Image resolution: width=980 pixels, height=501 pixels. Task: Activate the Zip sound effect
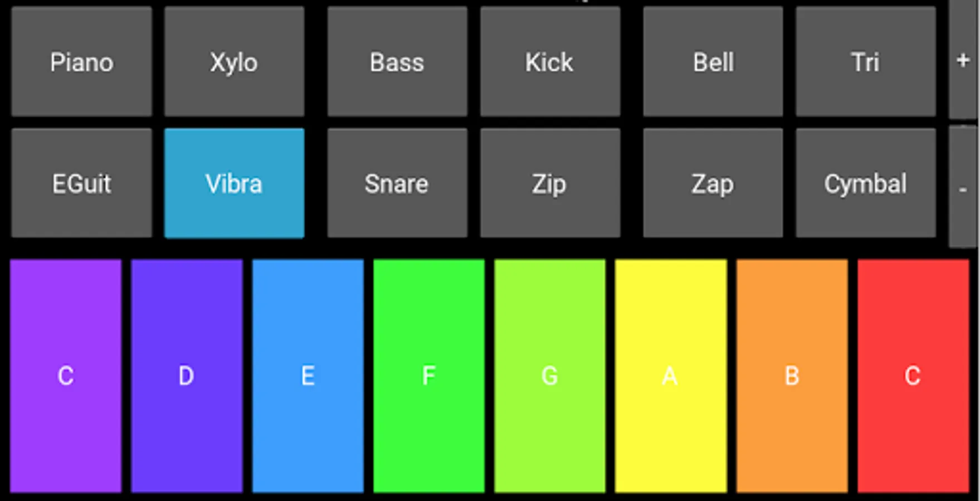549,184
